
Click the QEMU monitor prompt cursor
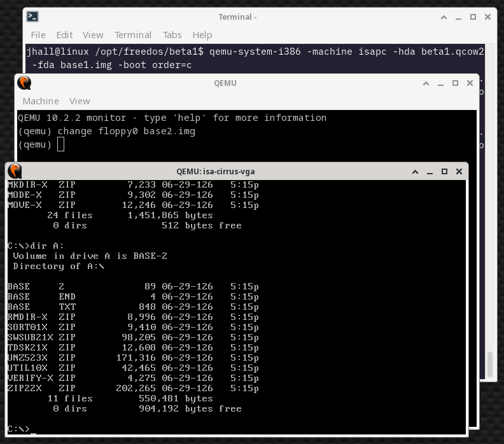(60, 144)
